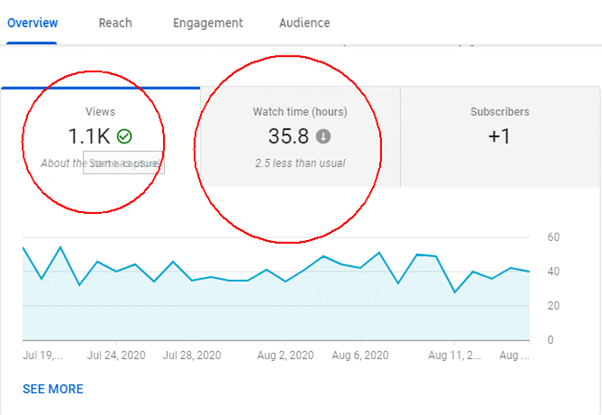Click the 20 y-axis label
The image size is (602, 415).
[553, 306]
